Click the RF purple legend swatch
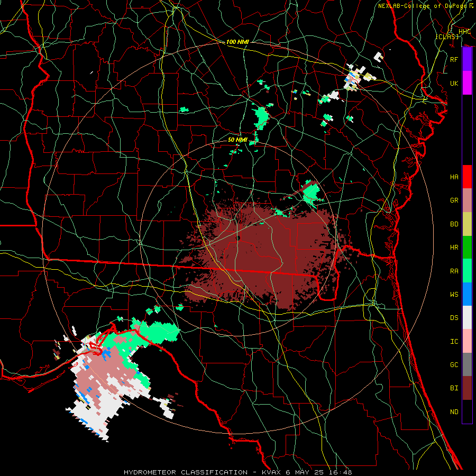The width and height of the screenshot is (476, 476). click(x=467, y=59)
